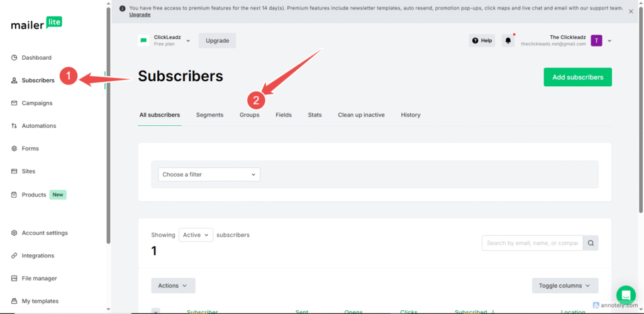
Task: Open the Actions dropdown menu
Action: (173, 286)
